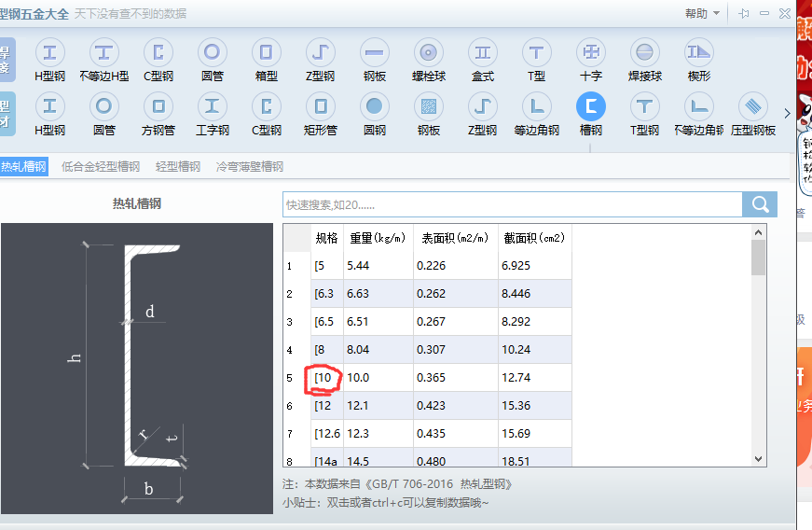Click the 表面积(m2/m) column header
Viewport: 812px width, 530px height.
tap(456, 238)
